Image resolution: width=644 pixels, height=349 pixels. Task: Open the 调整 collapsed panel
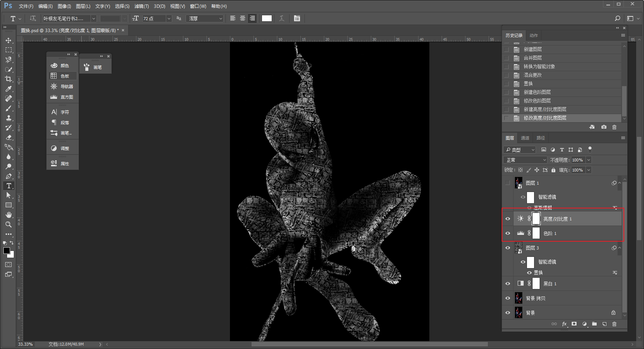pyautogui.click(x=63, y=148)
